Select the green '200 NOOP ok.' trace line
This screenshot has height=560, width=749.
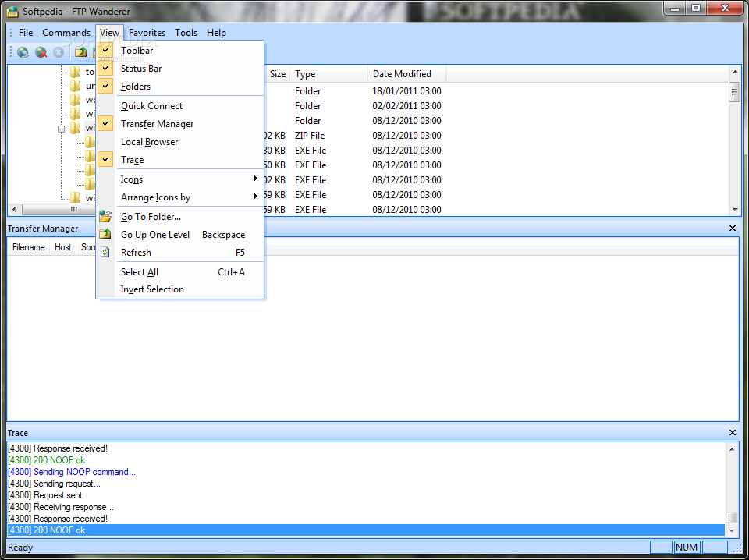tap(367, 460)
